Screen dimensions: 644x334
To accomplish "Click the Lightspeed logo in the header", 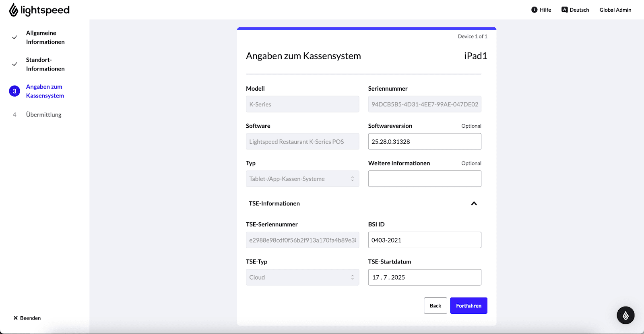I will (x=39, y=10).
